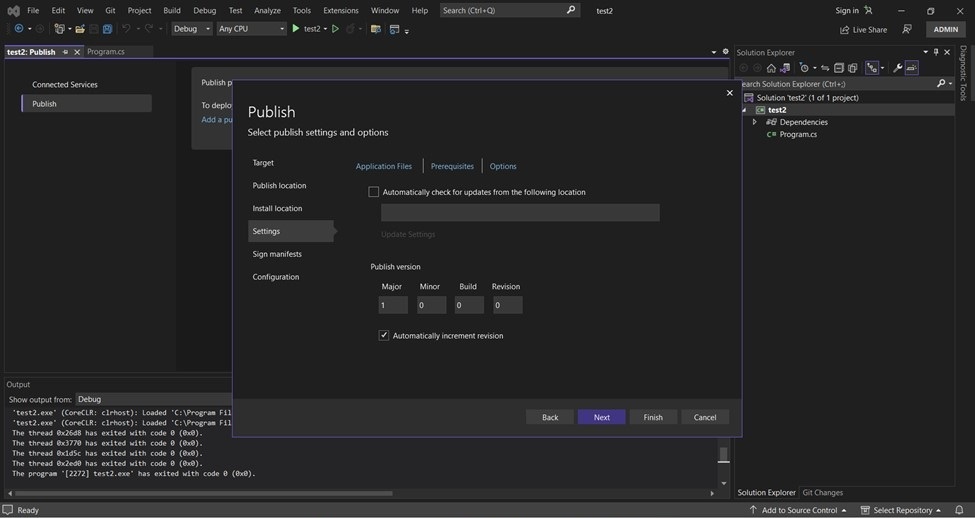Click Collapse All icon in Solution Explorer
Viewport: 975px width, 518px height.
click(x=839, y=68)
